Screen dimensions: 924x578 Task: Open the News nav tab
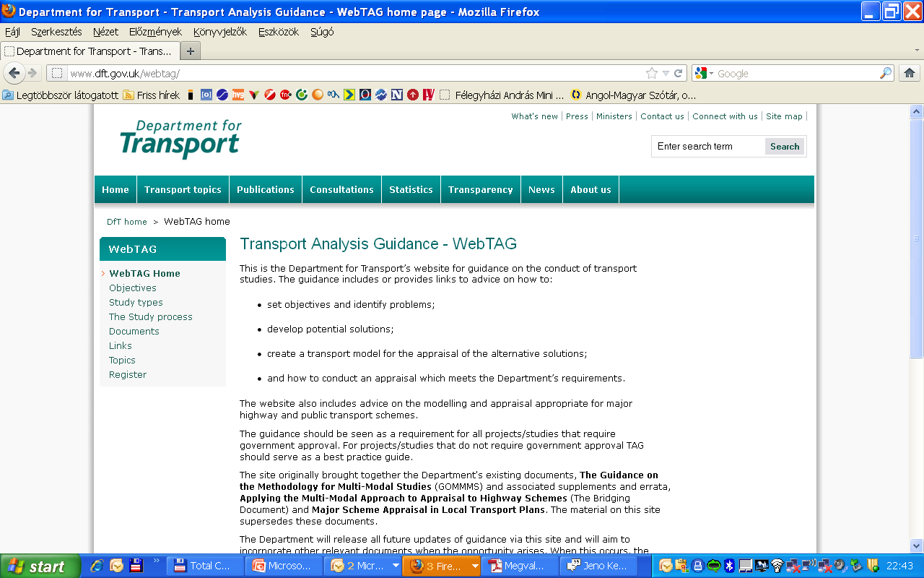pyautogui.click(x=541, y=189)
